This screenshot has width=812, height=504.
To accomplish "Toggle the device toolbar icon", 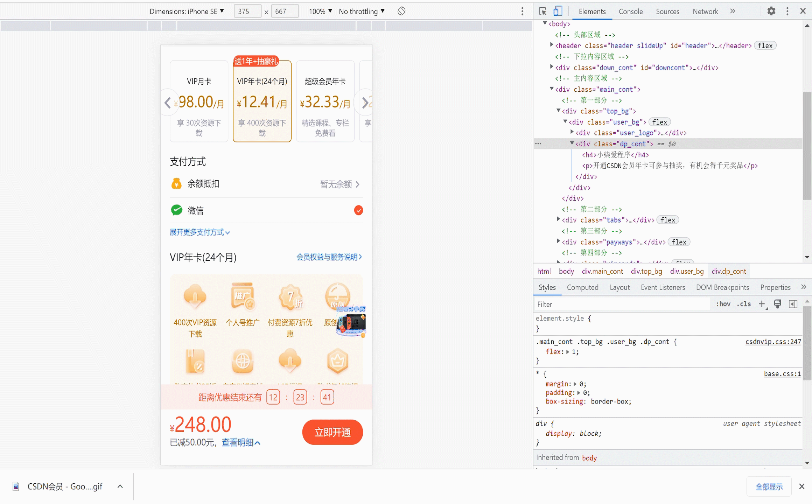I will pyautogui.click(x=558, y=11).
